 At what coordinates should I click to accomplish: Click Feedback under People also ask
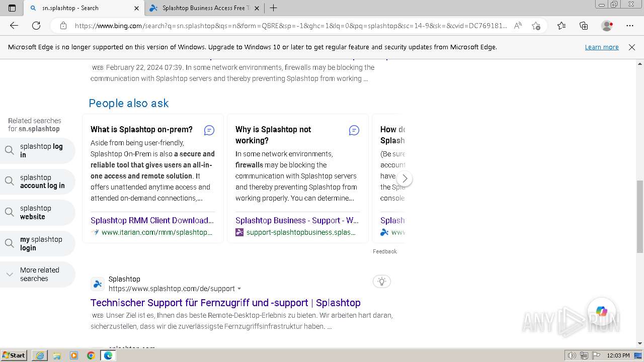coord(385,251)
